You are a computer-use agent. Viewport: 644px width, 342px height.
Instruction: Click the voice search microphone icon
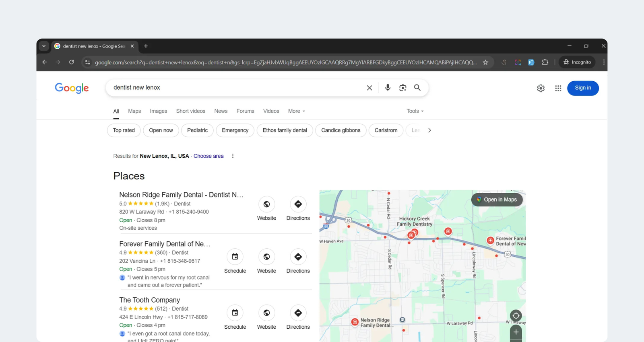pos(387,88)
